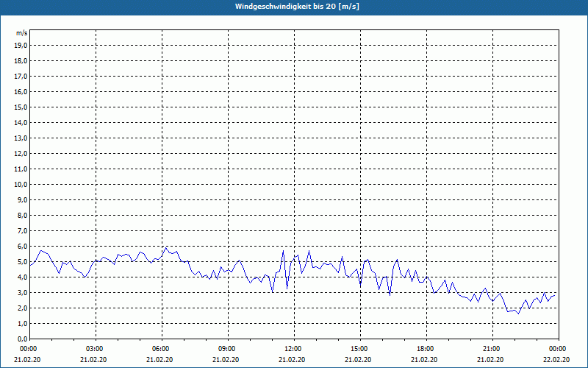Click the 21.02.20 date under 06:00
Screen dimensions: 588x368
tap(159, 359)
